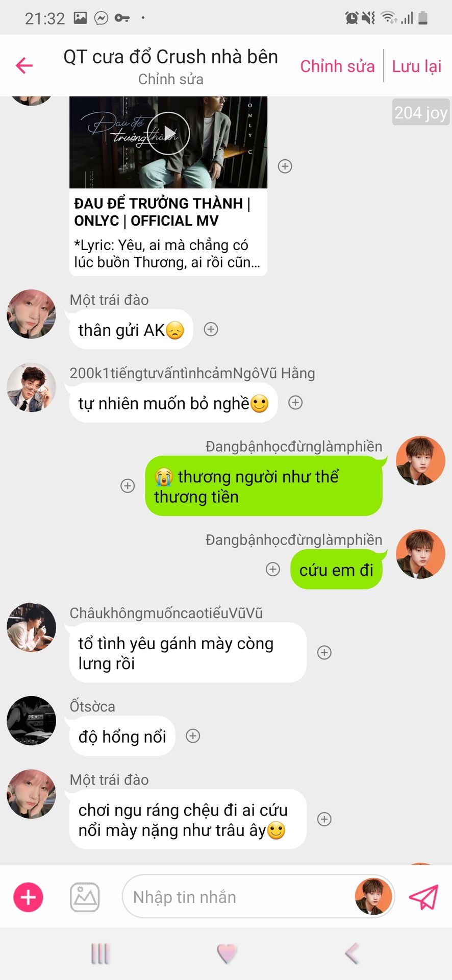Tap plus beside "tự nhiên muốn bỏ nghề"
Screen dimensions: 452x980
coord(295,403)
